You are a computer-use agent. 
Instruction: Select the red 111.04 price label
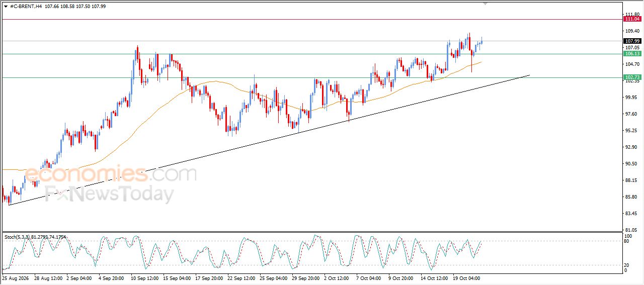(632, 19)
